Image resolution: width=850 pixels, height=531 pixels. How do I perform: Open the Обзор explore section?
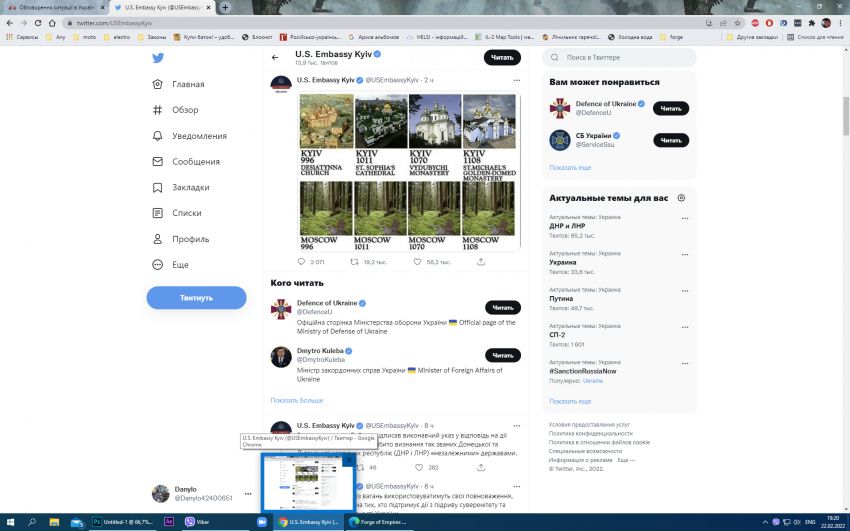[x=175, y=110]
